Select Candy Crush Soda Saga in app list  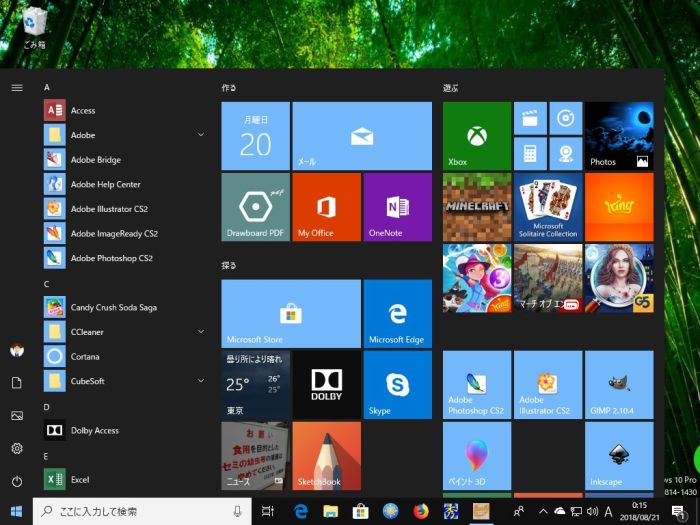pos(113,307)
